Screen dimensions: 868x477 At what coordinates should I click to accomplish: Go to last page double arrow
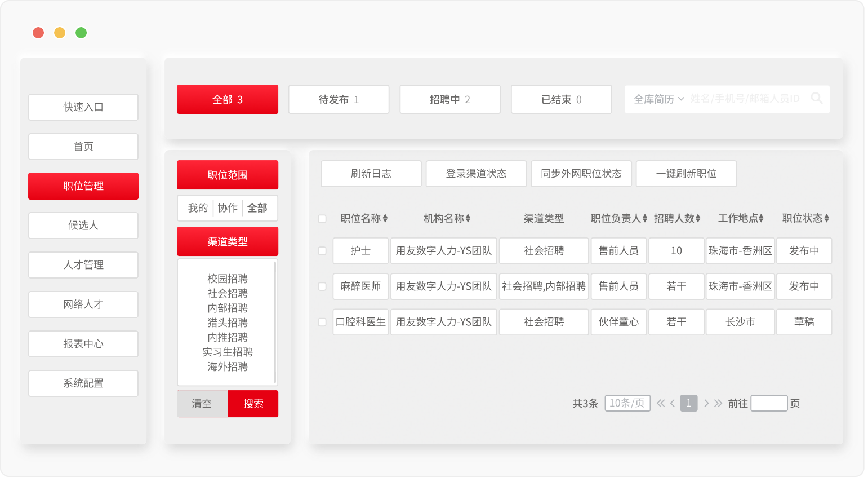(718, 403)
